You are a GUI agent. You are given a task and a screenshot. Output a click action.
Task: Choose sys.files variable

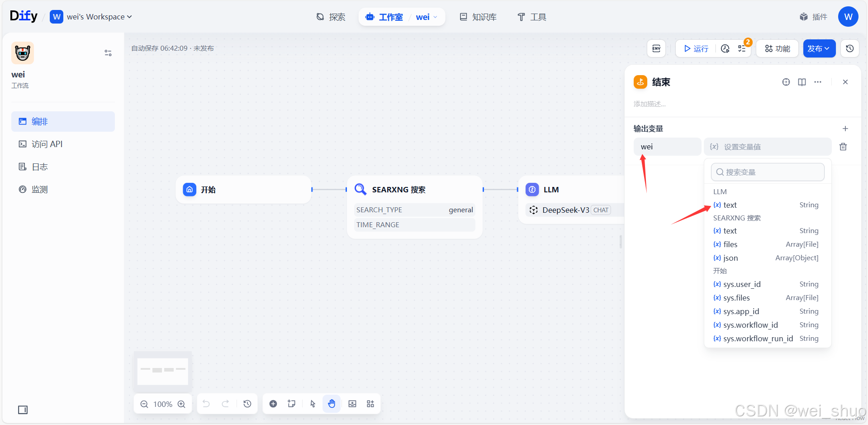(768, 298)
